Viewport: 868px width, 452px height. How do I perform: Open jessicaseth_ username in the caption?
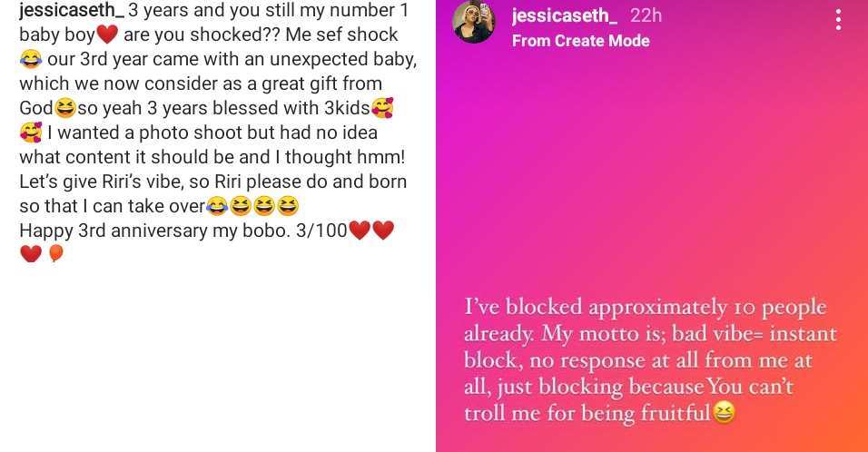coord(72,11)
